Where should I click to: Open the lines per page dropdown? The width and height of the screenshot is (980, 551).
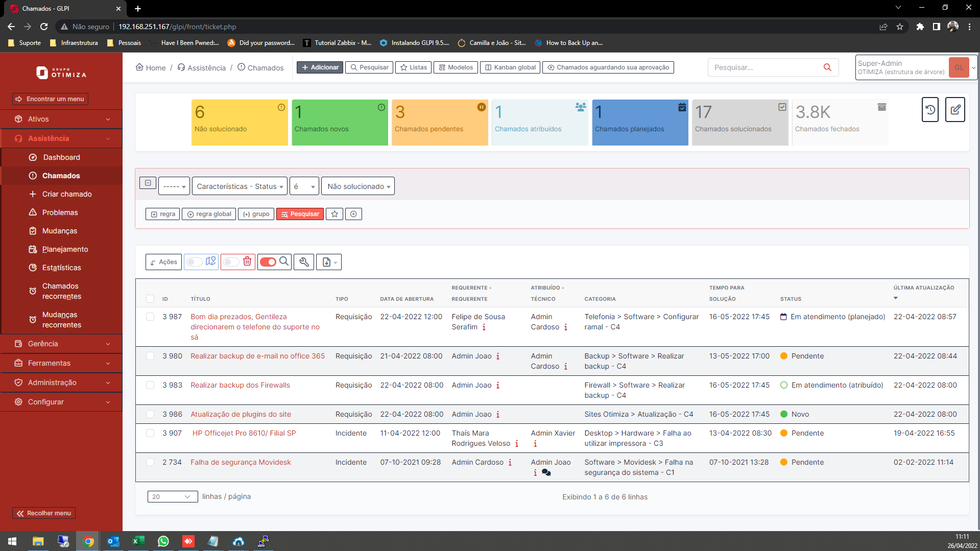pos(172,496)
